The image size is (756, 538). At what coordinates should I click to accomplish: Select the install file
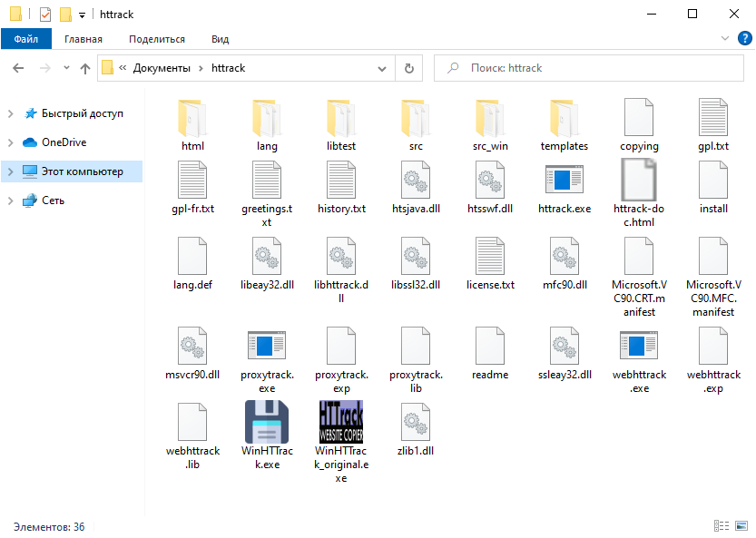[713, 188]
